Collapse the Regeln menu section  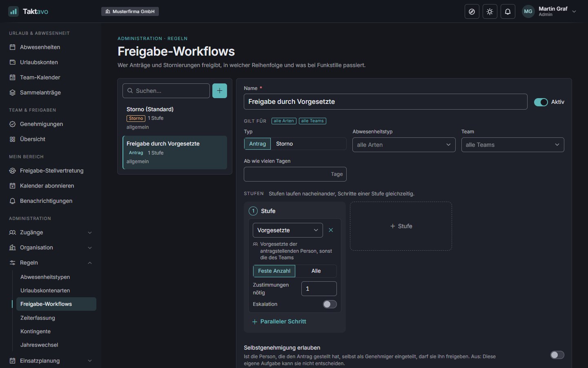click(51, 263)
